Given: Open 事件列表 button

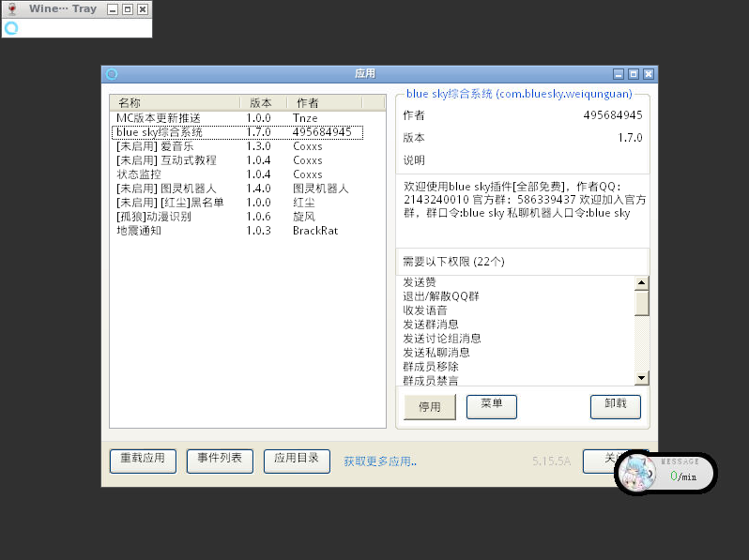Looking at the screenshot, I should click(x=220, y=462).
